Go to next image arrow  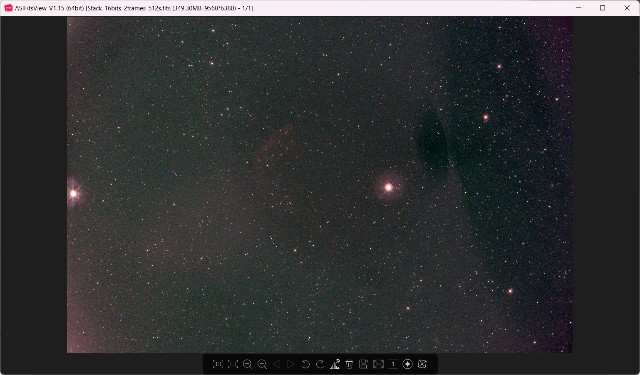point(291,364)
